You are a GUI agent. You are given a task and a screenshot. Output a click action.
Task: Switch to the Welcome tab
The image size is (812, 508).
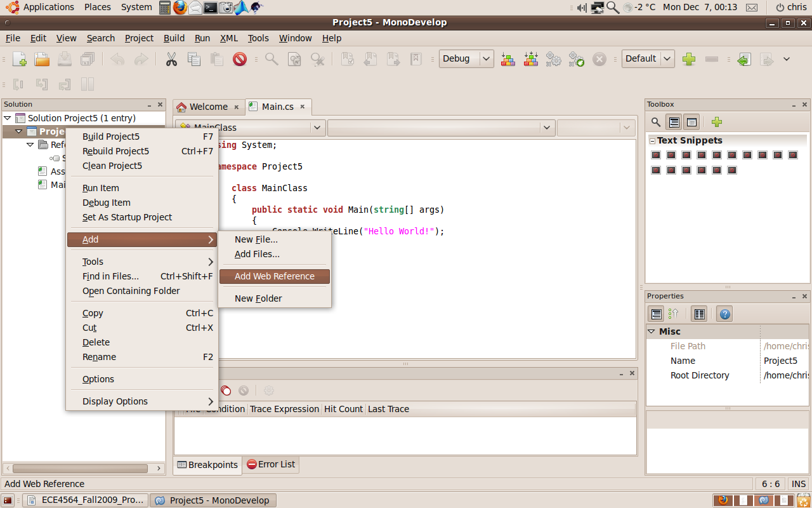[x=208, y=107]
